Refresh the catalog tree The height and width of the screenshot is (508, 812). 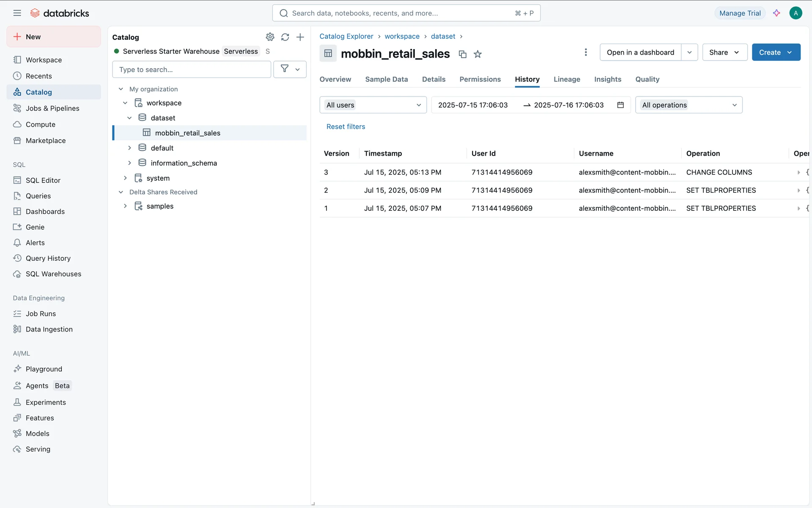(285, 37)
